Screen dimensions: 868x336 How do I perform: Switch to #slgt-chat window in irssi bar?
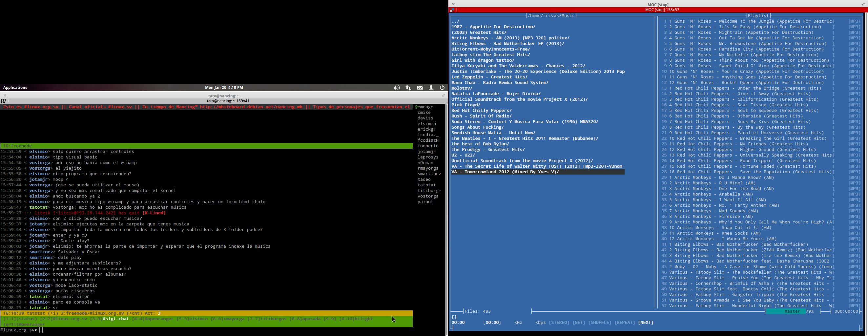click(110, 319)
